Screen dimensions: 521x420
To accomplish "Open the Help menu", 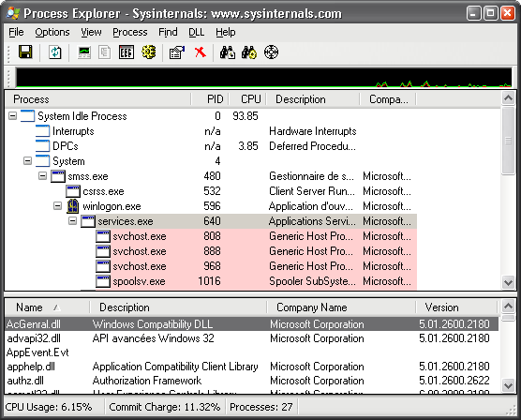I will point(225,32).
